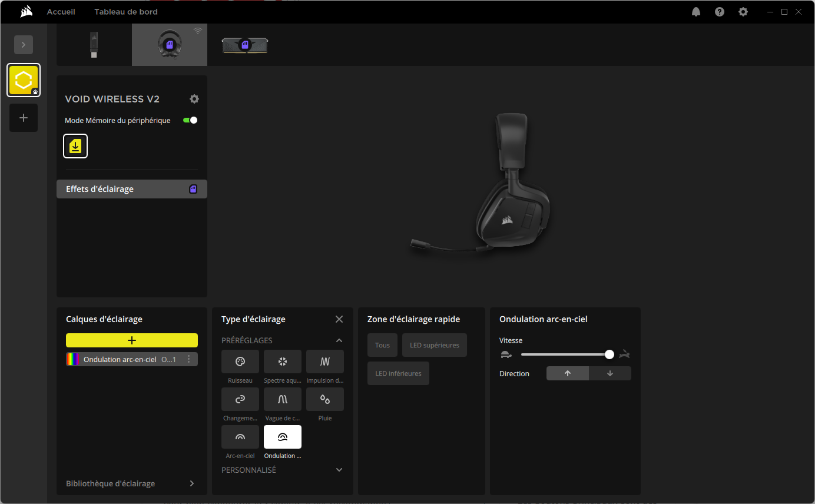This screenshot has height=504, width=815.
Task: Set direction to down arrow
Action: pyautogui.click(x=610, y=373)
